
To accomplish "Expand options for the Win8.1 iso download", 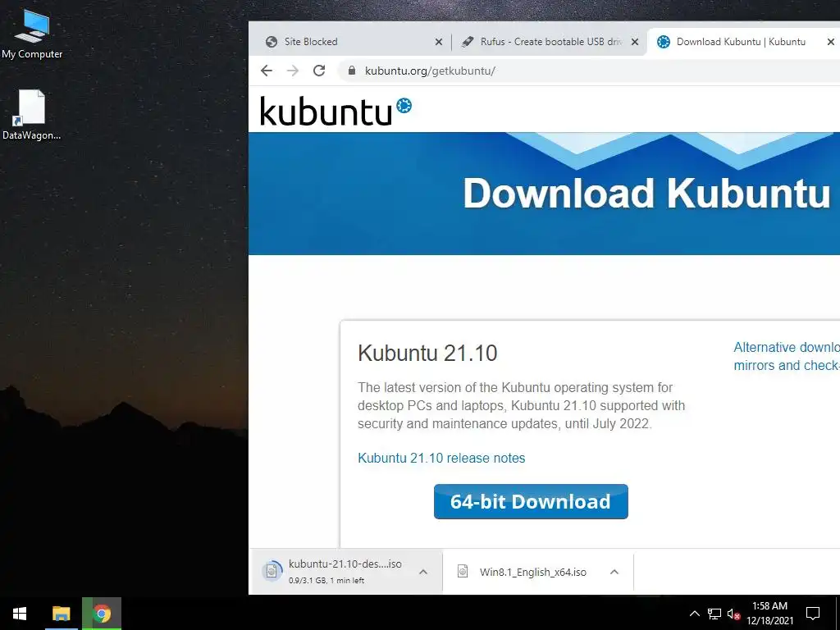I will (x=614, y=572).
